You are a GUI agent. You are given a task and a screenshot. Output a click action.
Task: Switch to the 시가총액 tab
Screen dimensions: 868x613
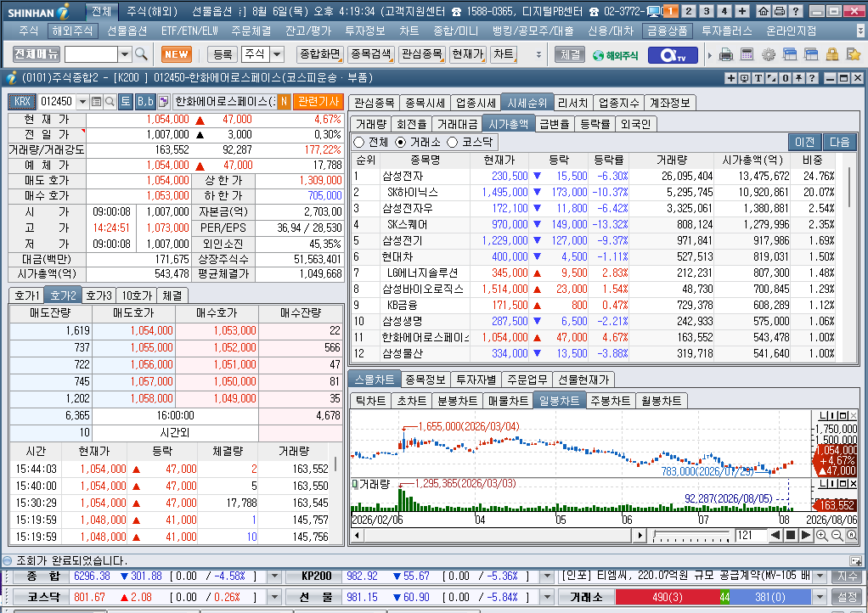(x=508, y=124)
